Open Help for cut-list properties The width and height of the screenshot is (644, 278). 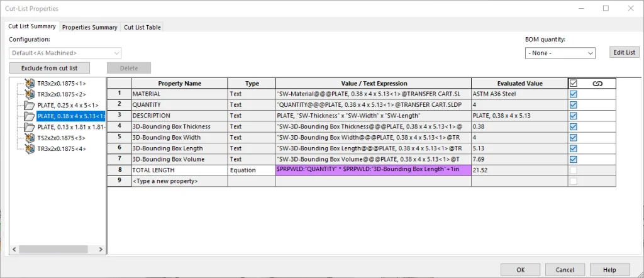click(609, 270)
